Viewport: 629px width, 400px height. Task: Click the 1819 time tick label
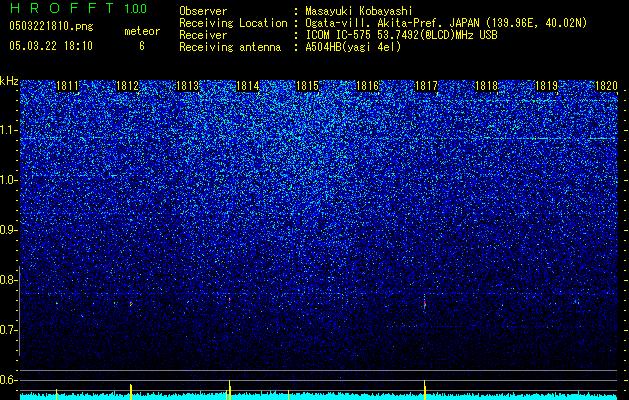(x=546, y=86)
